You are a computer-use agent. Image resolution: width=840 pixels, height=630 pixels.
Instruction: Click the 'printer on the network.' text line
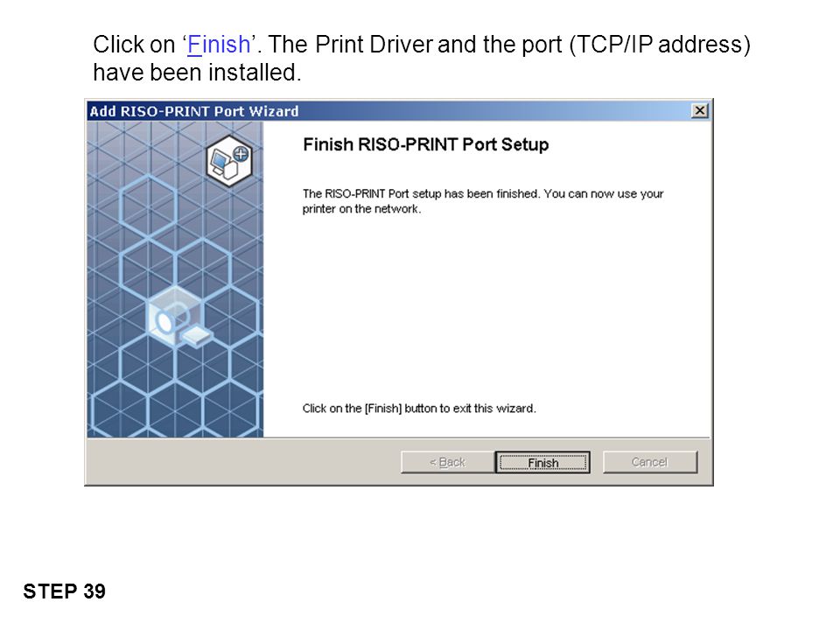pos(361,209)
